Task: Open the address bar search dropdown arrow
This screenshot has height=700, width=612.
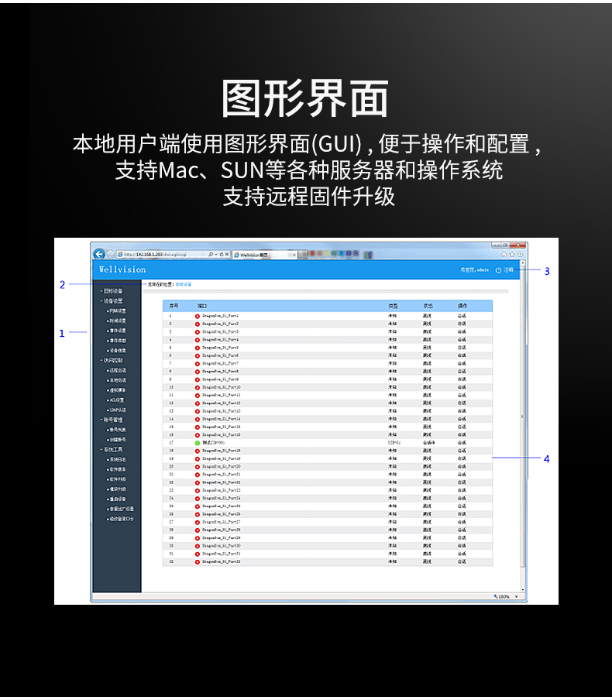Action: tap(216, 255)
